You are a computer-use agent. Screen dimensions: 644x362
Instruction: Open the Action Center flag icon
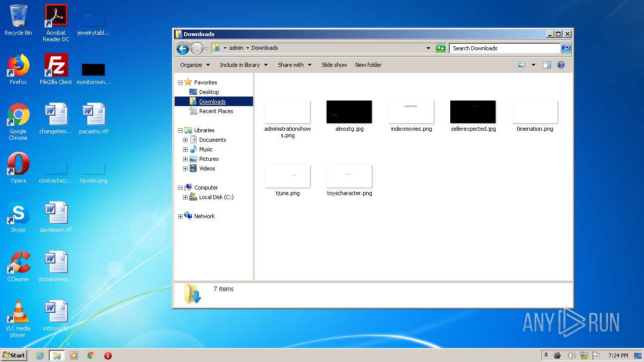(597, 355)
